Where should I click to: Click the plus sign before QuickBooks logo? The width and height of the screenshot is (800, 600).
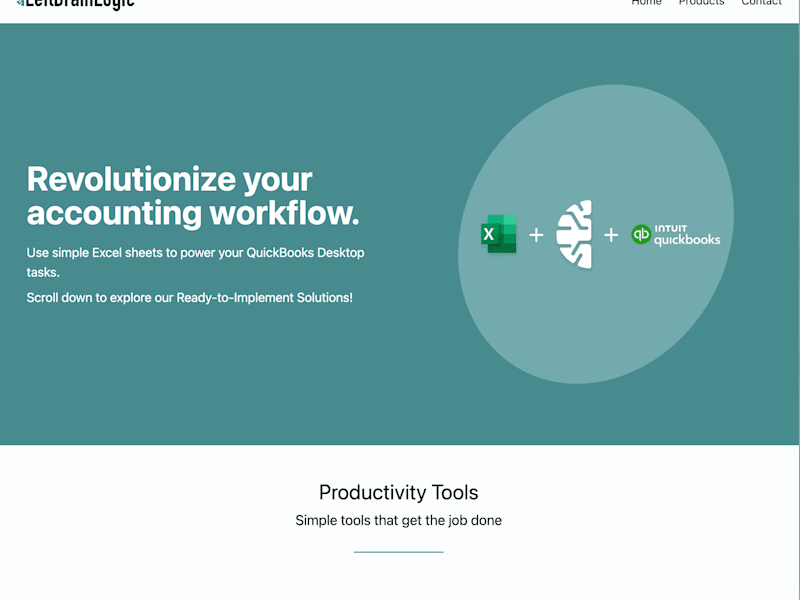(611, 235)
